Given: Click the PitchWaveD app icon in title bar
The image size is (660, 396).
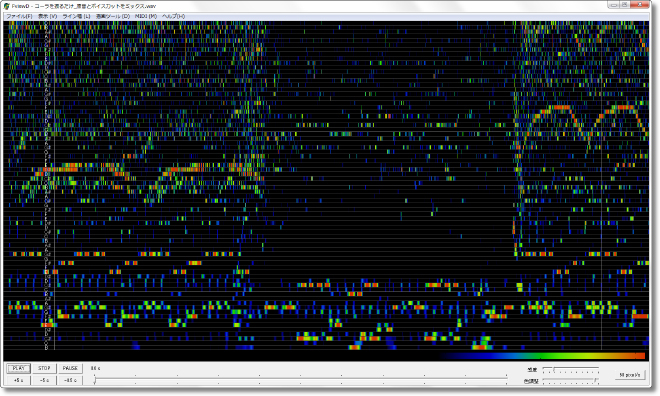Looking at the screenshot, I should click(6, 6).
